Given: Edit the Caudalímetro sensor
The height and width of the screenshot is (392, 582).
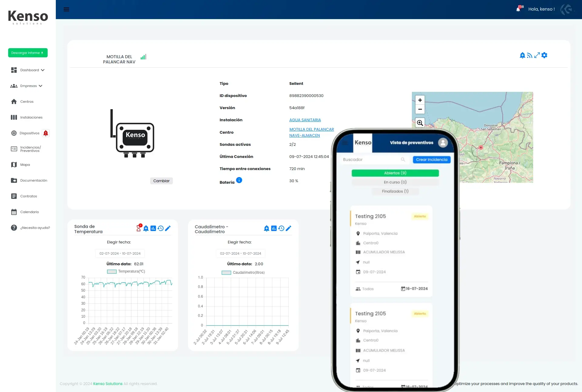Looking at the screenshot, I should (x=288, y=228).
